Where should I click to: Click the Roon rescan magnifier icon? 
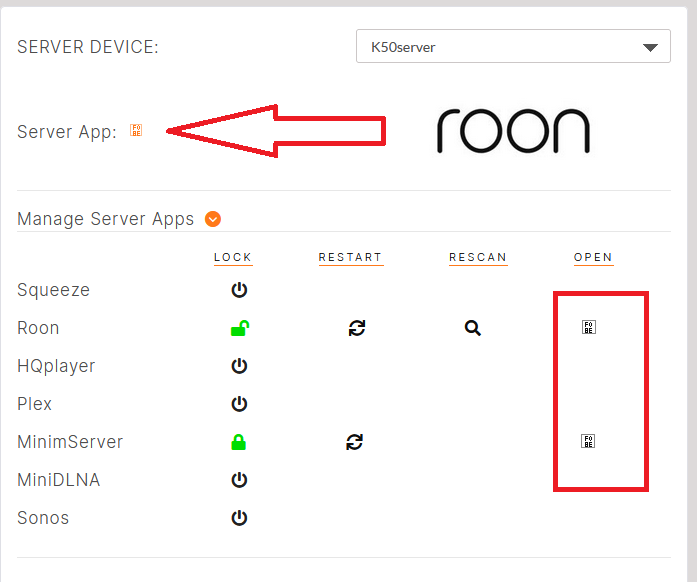coord(473,327)
